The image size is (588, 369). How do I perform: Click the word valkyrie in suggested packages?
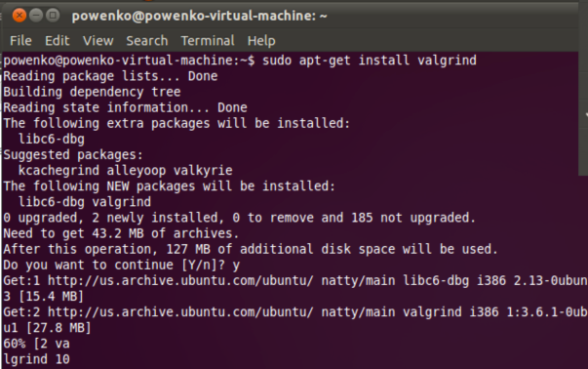203,171
